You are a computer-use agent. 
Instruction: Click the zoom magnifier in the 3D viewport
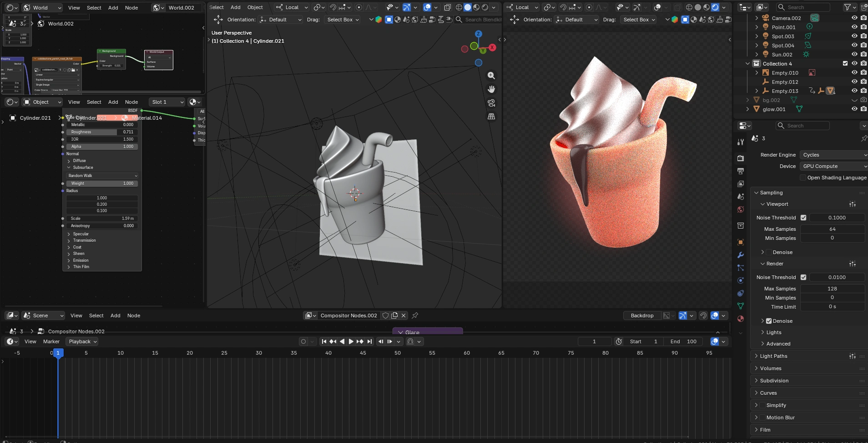[491, 76]
